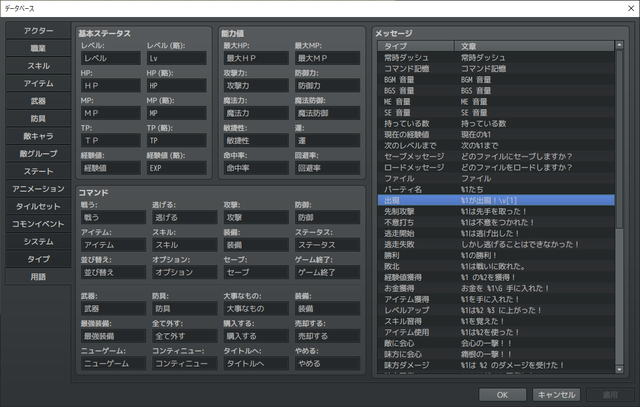Click the レベル input field
Viewport: 640px width, 407px height.
coord(111,58)
